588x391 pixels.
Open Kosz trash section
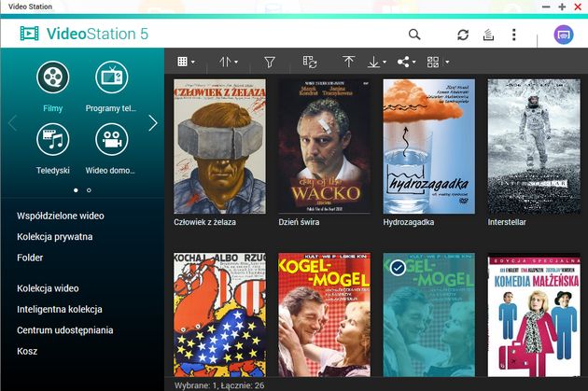27,351
